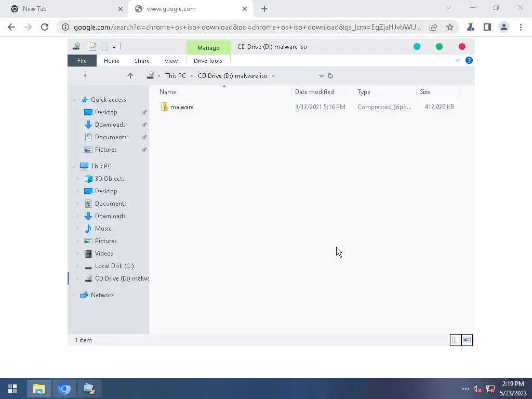Click the drive icon in Explorer title bar
Viewport: 532px width, 399px height.
76,46
